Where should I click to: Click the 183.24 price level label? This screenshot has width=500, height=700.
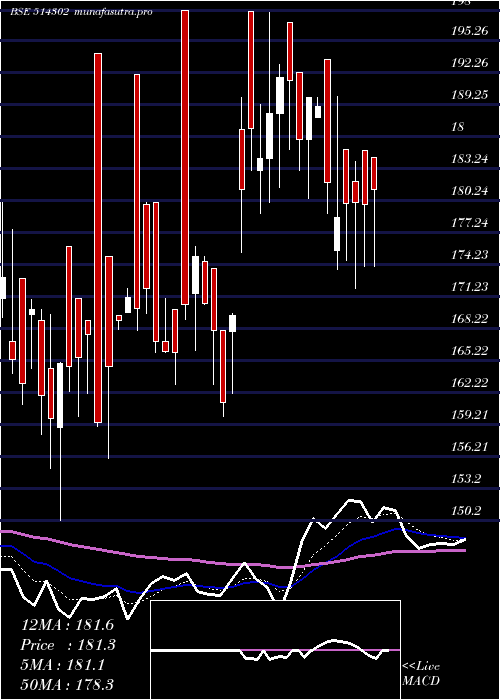pyautogui.click(x=469, y=159)
